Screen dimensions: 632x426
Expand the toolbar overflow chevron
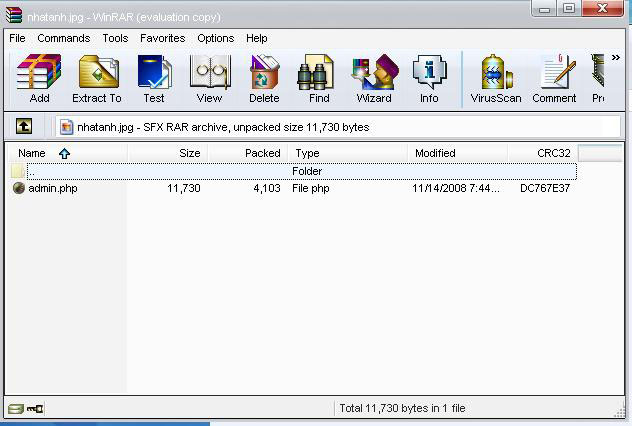[x=615, y=58]
